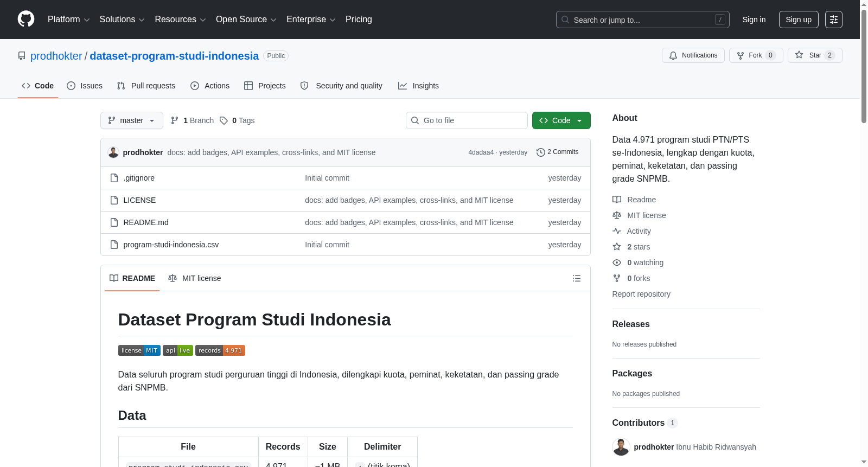Click the file icon for LICENSE

coord(114,200)
